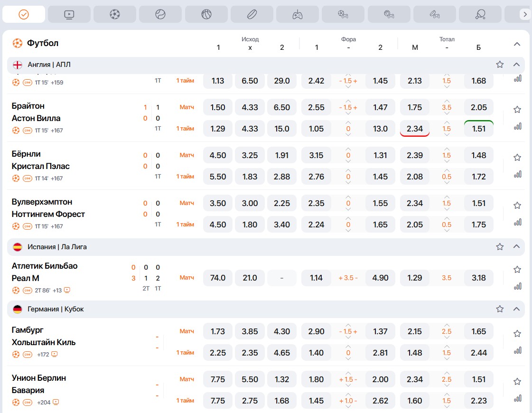
Task: Collapse the Испания Ла Лига league group
Action: [517, 247]
